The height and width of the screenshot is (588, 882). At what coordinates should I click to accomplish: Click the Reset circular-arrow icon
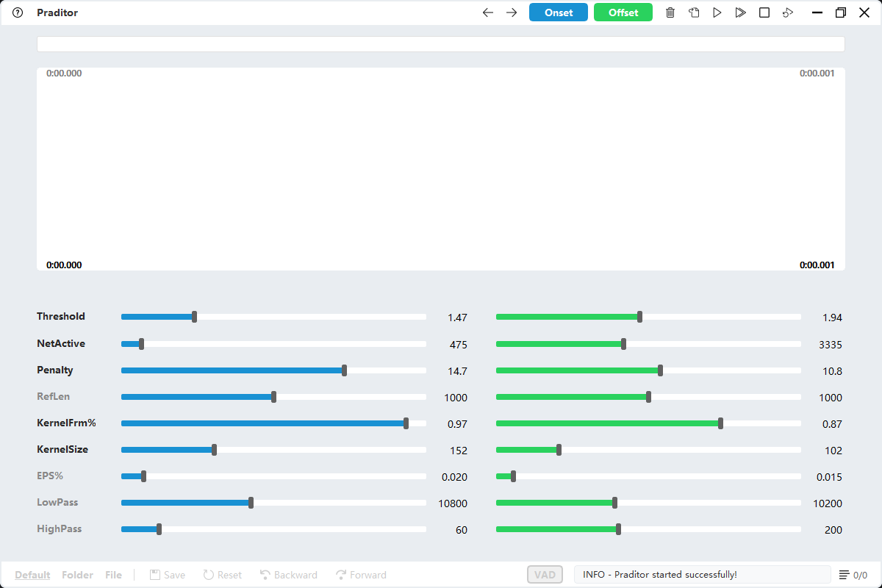click(209, 575)
